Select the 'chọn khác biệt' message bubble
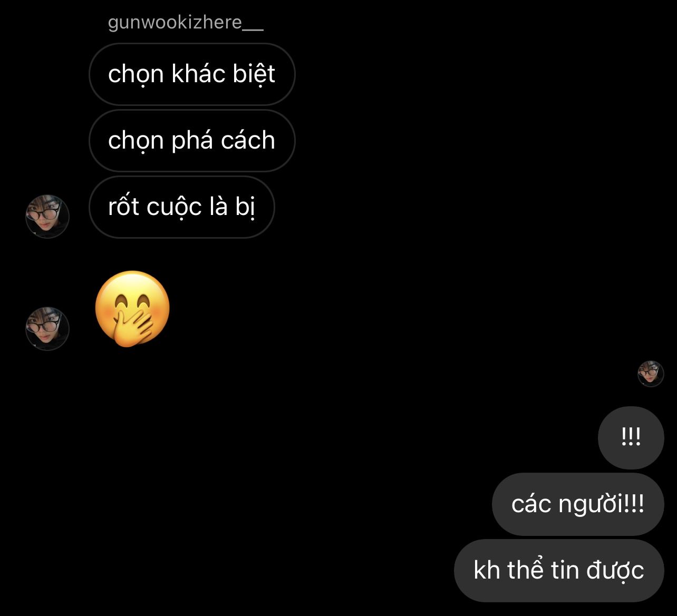Screen dimensions: 677x616 pos(192,74)
